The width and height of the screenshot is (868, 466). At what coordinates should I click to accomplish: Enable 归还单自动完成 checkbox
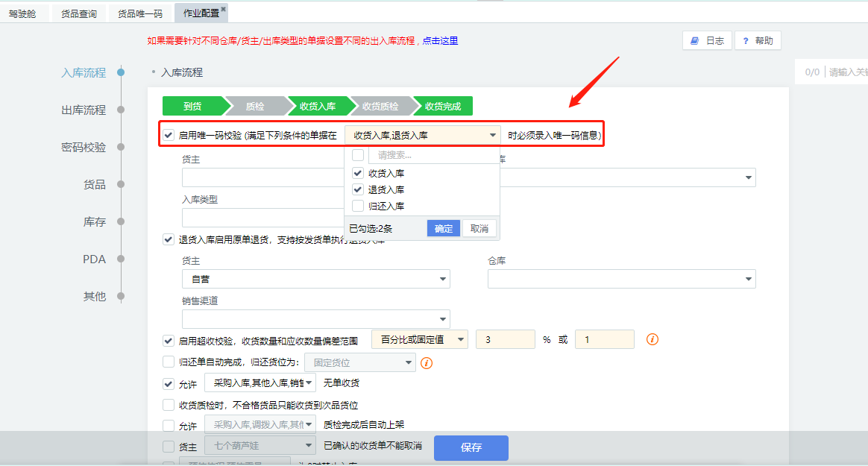pyautogui.click(x=169, y=362)
